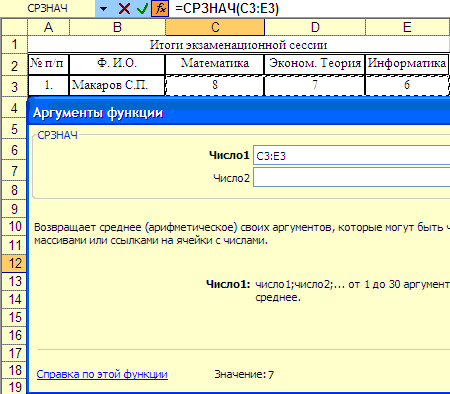
Task: Click cell with '1.' in row 3
Action: pyautogui.click(x=48, y=85)
